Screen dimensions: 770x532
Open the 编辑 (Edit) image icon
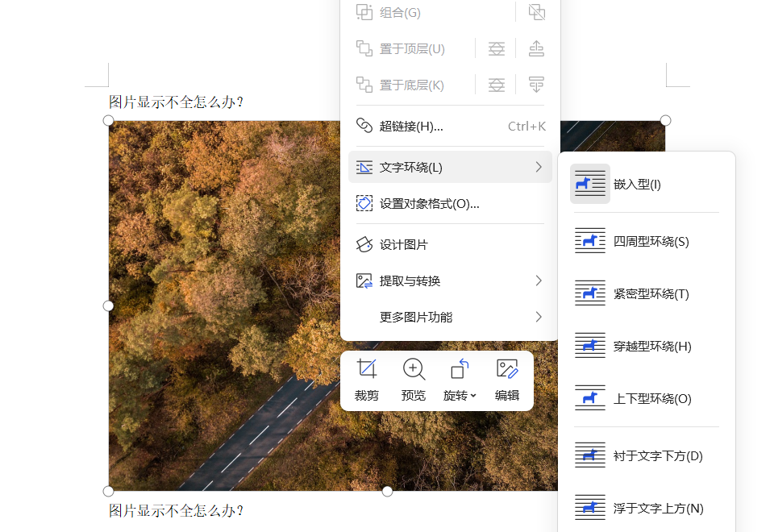506,370
